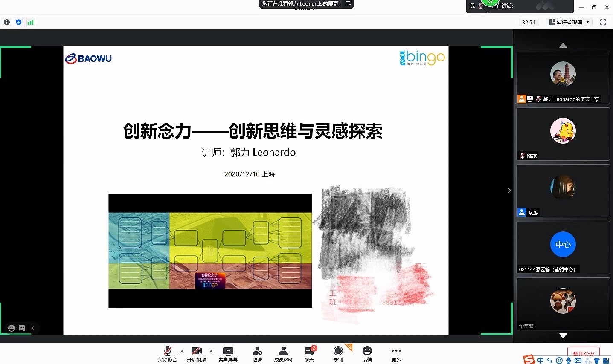Start recording with the 录制 icon
This screenshot has height=364, width=613.
(338, 353)
